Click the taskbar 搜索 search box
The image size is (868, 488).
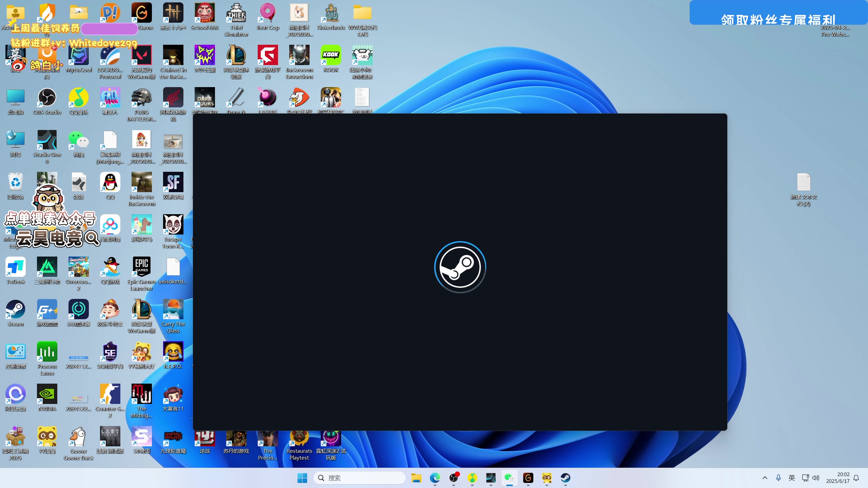pos(359,478)
